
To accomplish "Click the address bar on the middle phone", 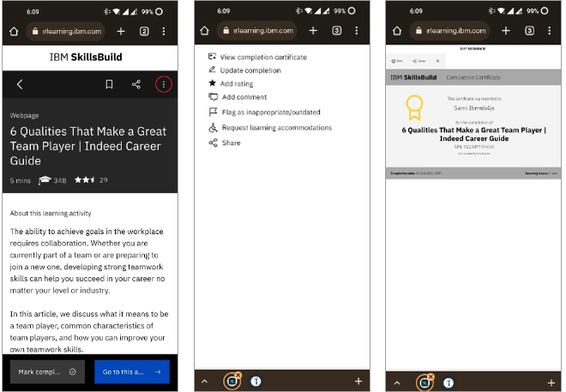I will click(257, 31).
